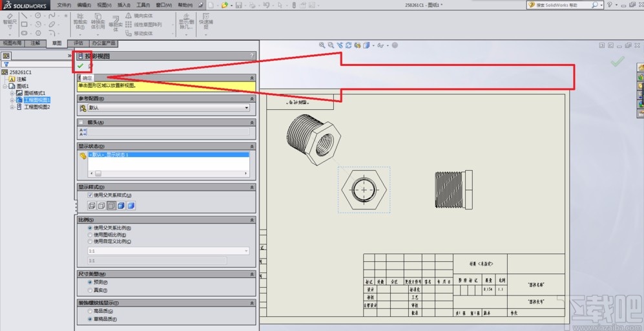Image resolution: width=644 pixels, height=331 pixels.
Task: Select the Sketch Fillet tool
Action: coord(52,33)
